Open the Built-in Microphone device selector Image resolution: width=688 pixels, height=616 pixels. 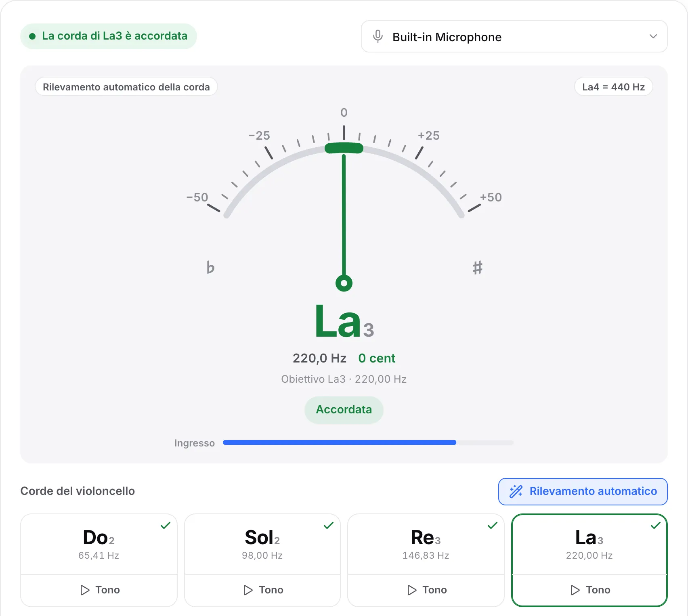coord(514,36)
